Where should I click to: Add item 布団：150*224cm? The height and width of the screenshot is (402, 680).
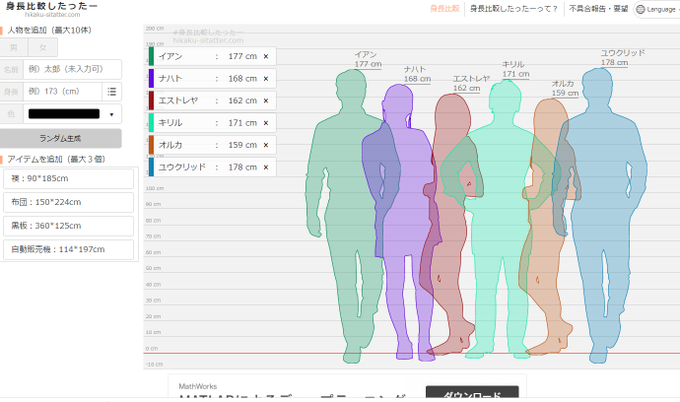68,202
